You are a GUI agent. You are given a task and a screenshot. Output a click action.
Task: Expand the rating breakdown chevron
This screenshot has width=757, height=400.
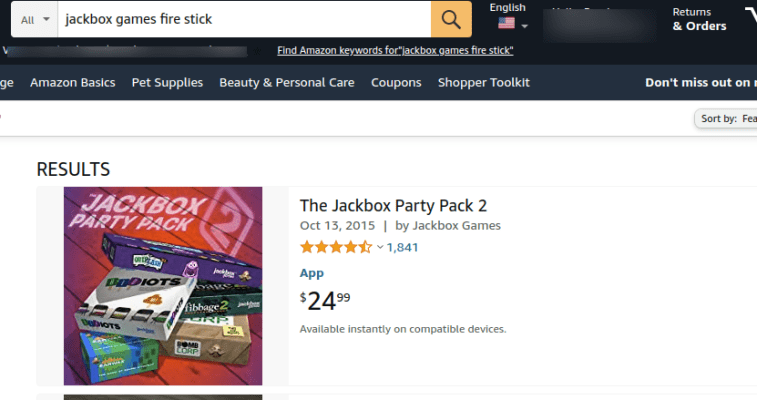(x=380, y=247)
